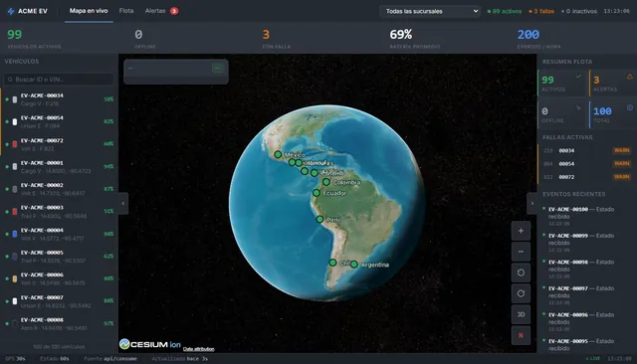Click the green button in map overlay box

coord(218,69)
